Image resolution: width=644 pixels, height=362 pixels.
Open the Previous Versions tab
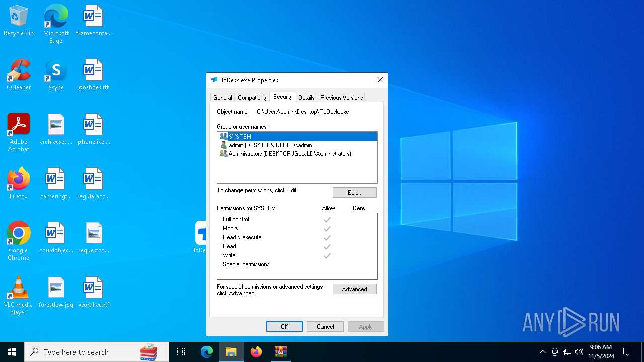[341, 98]
